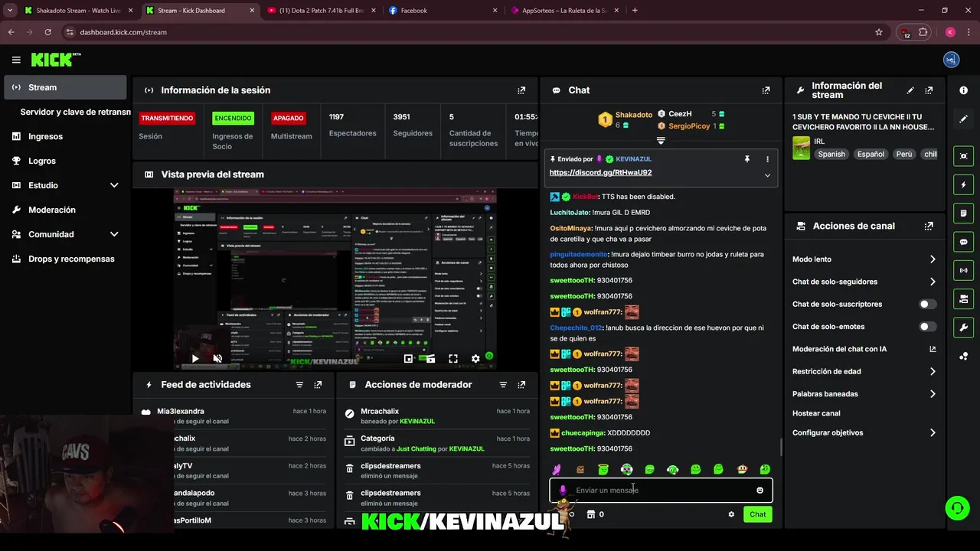Send message with the green Chat button
The height and width of the screenshot is (551, 980).
coord(757,514)
